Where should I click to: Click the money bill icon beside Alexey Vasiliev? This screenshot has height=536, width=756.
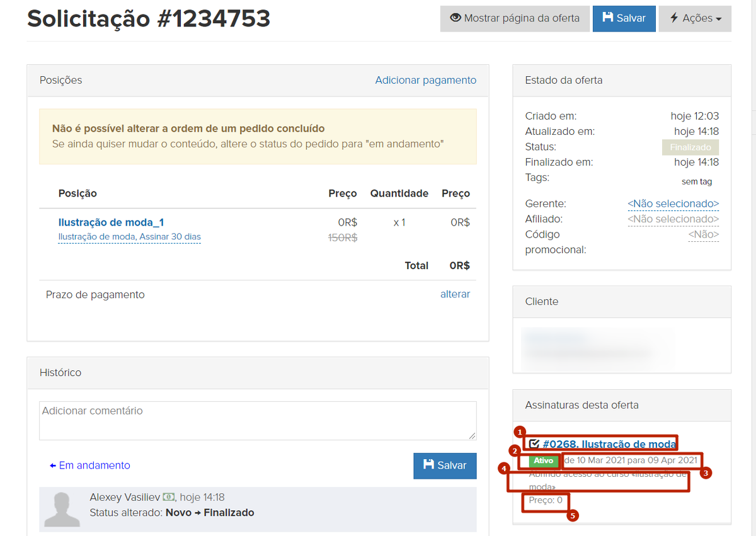tap(169, 498)
